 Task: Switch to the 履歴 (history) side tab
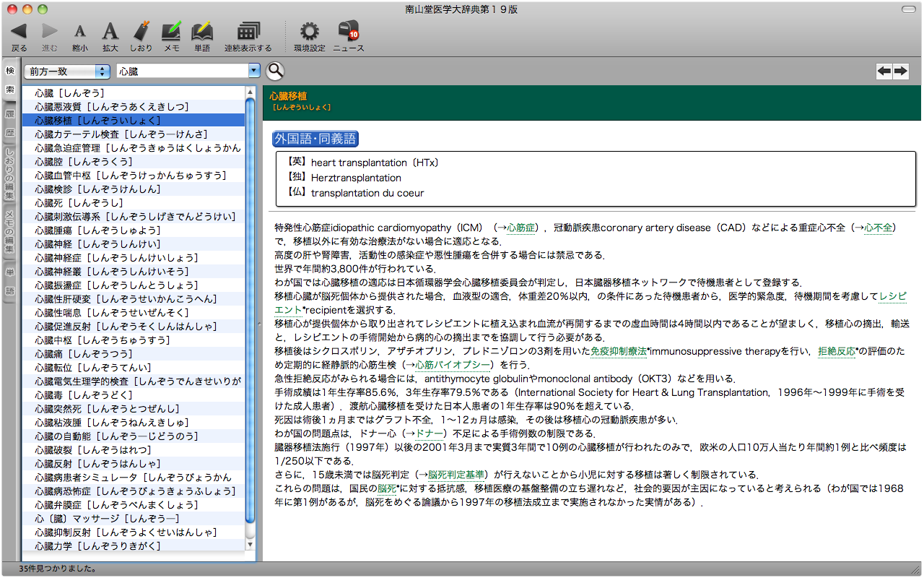click(10, 124)
